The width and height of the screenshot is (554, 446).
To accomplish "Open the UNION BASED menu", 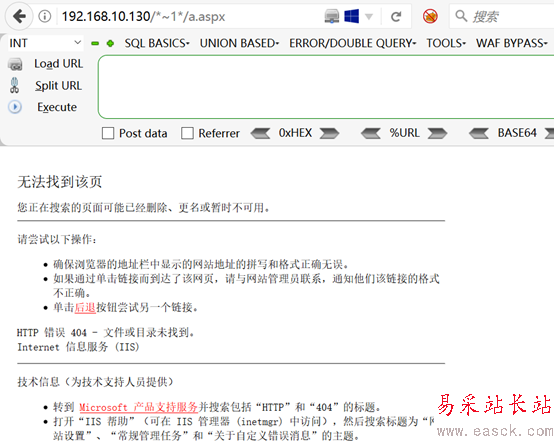I will [240, 43].
